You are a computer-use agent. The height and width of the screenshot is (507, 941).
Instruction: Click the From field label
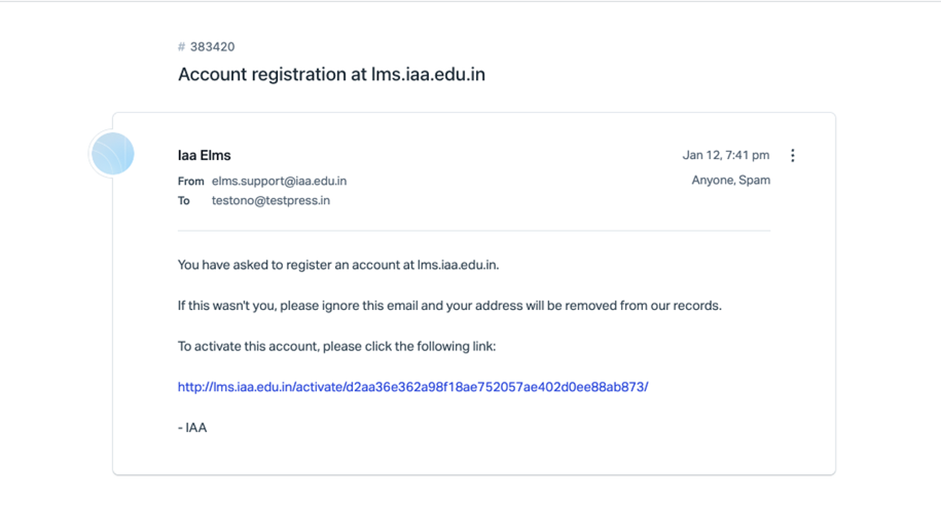pyautogui.click(x=190, y=182)
